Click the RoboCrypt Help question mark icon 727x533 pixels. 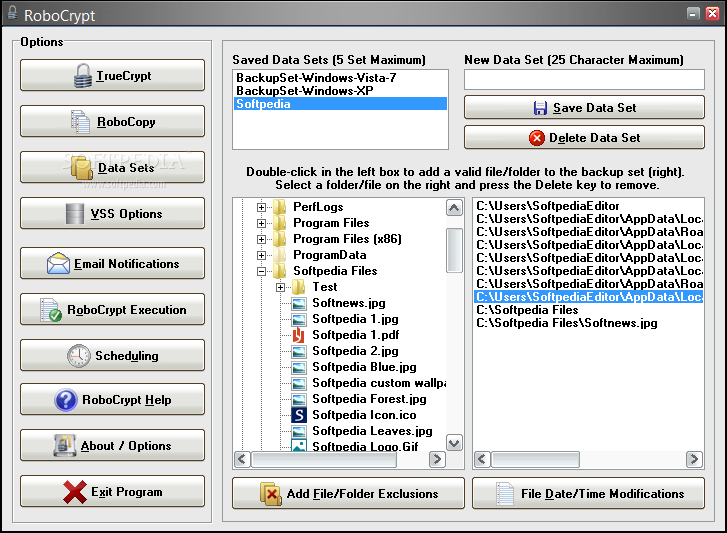pos(66,400)
